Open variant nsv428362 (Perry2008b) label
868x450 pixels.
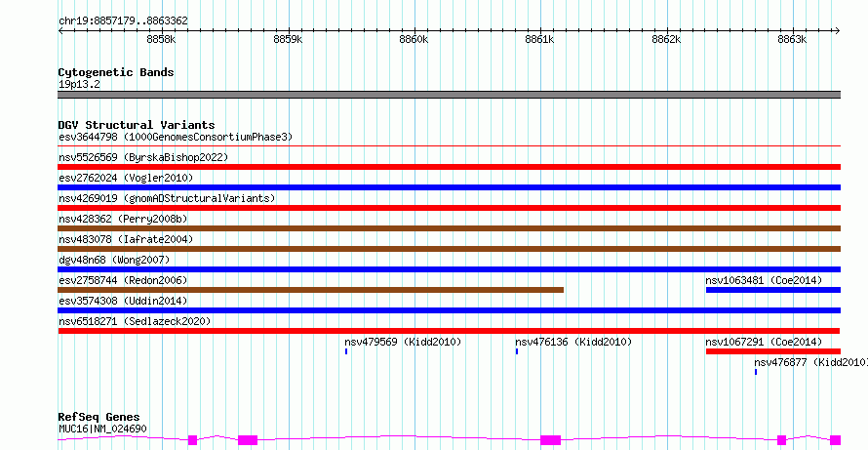(123, 219)
